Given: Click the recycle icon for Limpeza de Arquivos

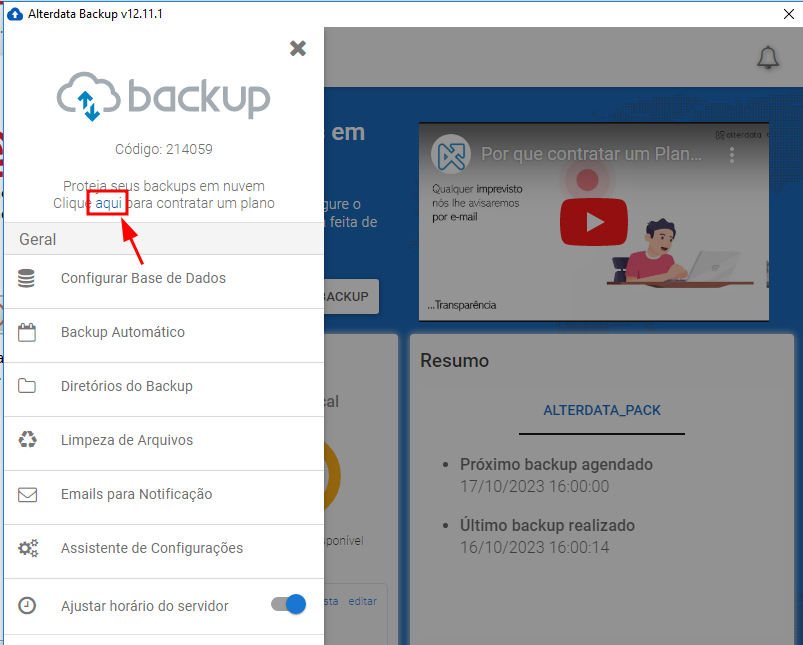Looking at the screenshot, I should pos(27,440).
